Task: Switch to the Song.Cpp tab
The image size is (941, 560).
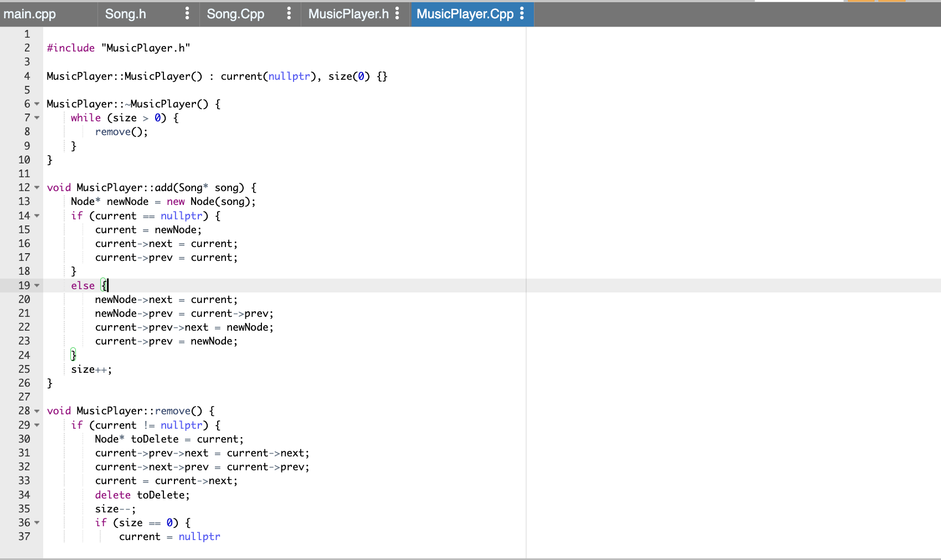Action: (x=235, y=14)
